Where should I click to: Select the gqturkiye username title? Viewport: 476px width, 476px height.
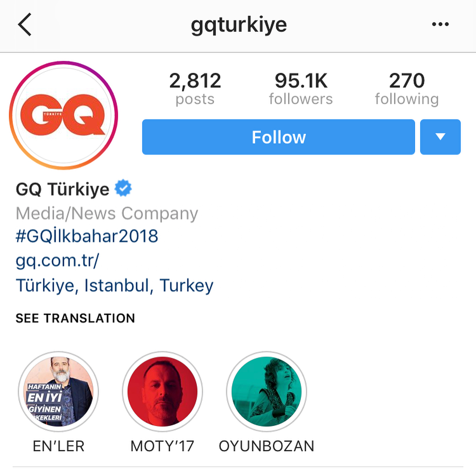click(x=238, y=25)
